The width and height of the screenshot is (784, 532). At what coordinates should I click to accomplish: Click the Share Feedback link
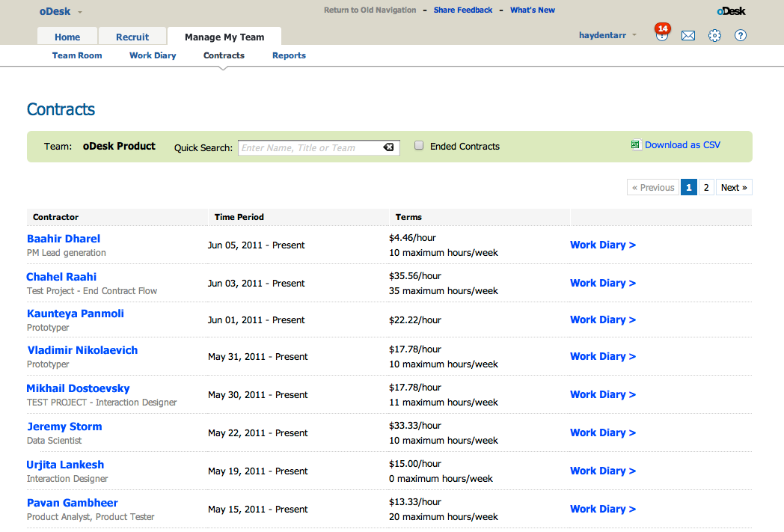coord(463,10)
